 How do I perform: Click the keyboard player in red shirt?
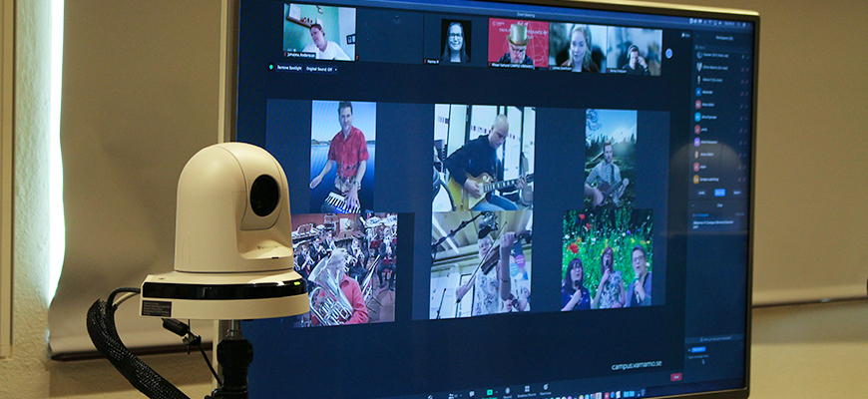tap(343, 157)
